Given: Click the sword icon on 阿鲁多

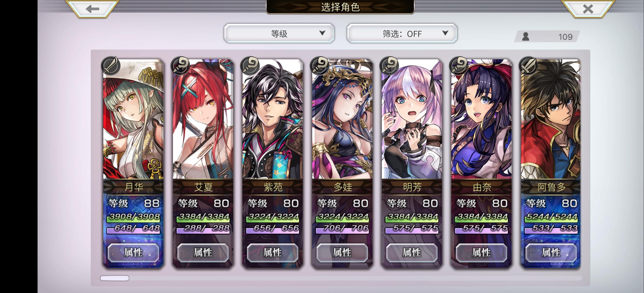Looking at the screenshot, I should 529,66.
